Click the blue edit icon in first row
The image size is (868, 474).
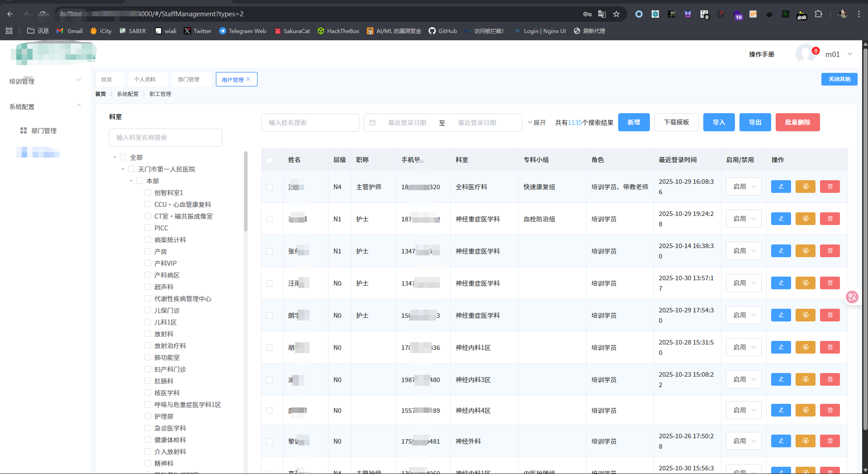(x=781, y=187)
